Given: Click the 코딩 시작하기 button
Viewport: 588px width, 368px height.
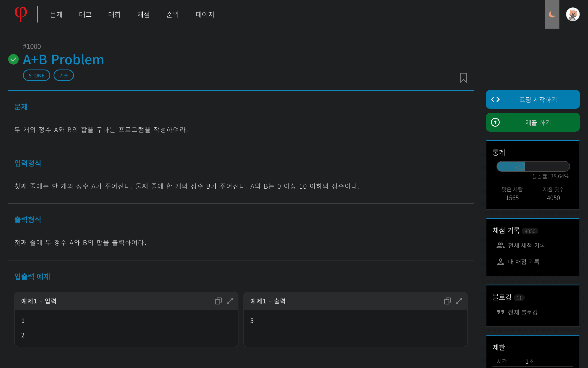Looking at the screenshot, I should 533,99.
